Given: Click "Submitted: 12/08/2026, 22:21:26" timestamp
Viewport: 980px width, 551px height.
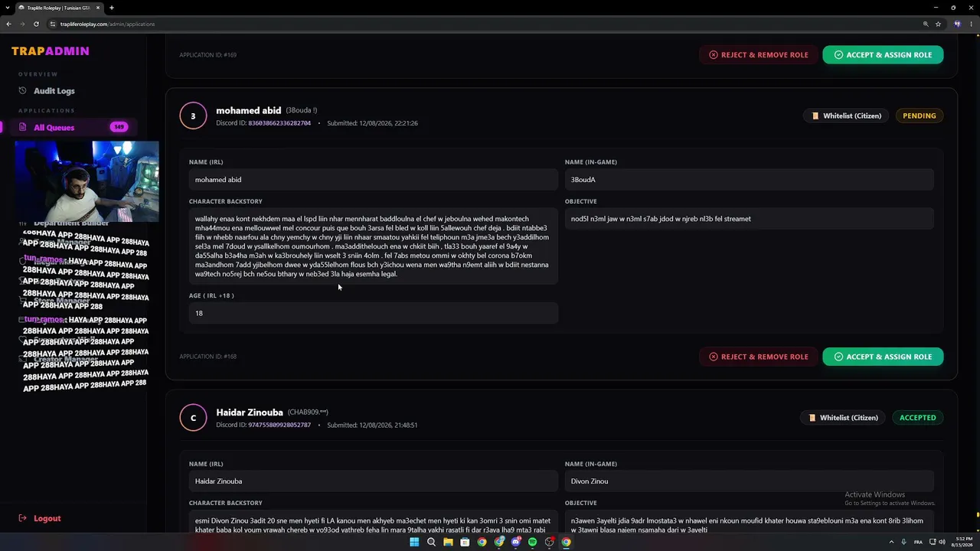Looking at the screenshot, I should tap(372, 123).
